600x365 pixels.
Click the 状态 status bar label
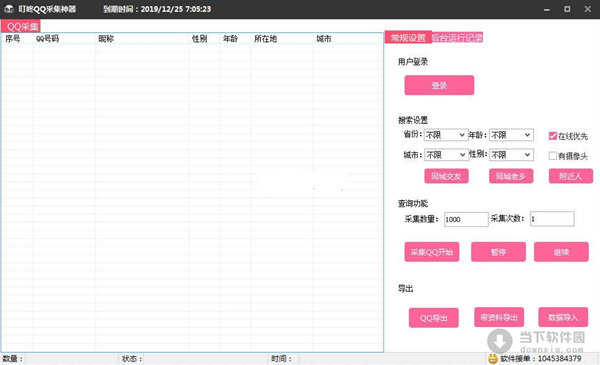[x=132, y=358]
